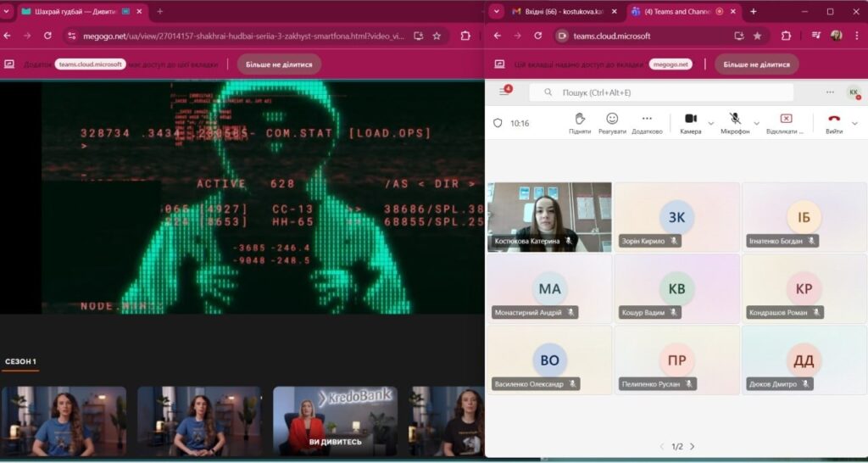Click the shield meeting security icon
This screenshot has height=463, width=868.
click(x=498, y=123)
